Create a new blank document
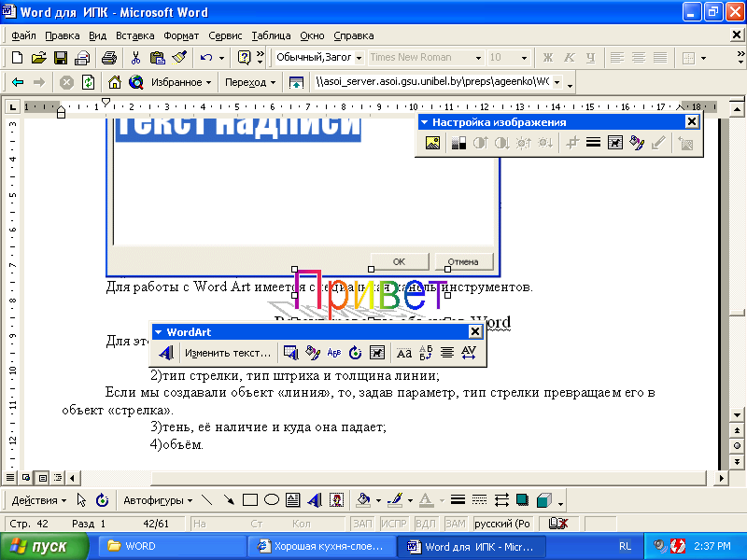 tap(17, 58)
